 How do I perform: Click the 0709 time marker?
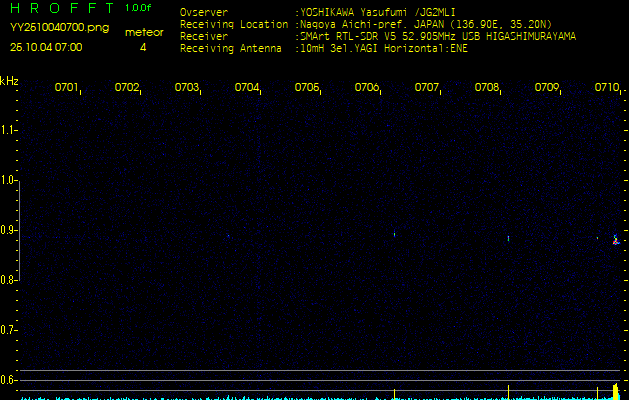tap(547, 87)
